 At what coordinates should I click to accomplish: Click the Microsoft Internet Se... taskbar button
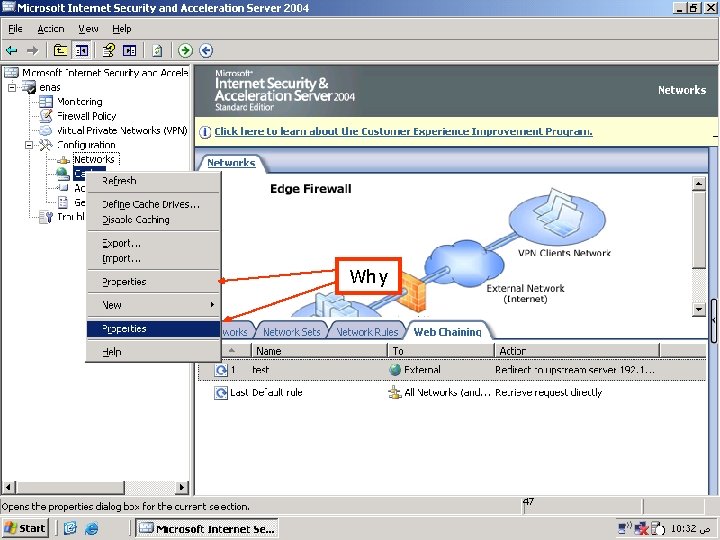point(207,529)
